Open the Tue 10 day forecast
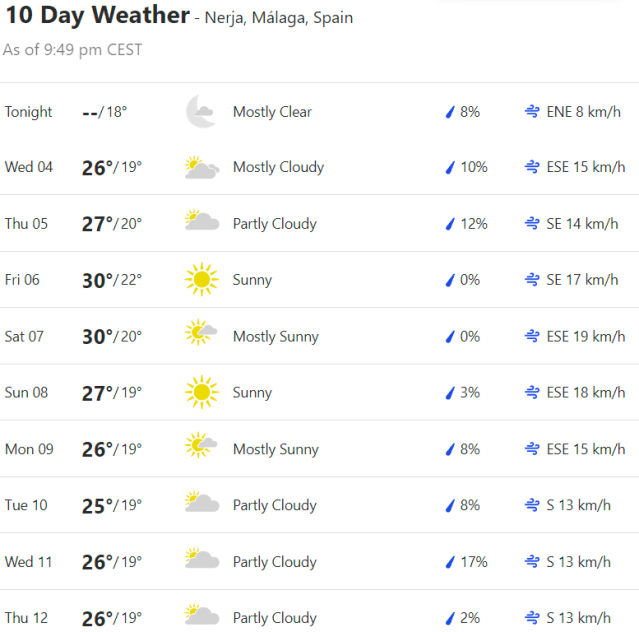The image size is (639, 632). [320, 505]
